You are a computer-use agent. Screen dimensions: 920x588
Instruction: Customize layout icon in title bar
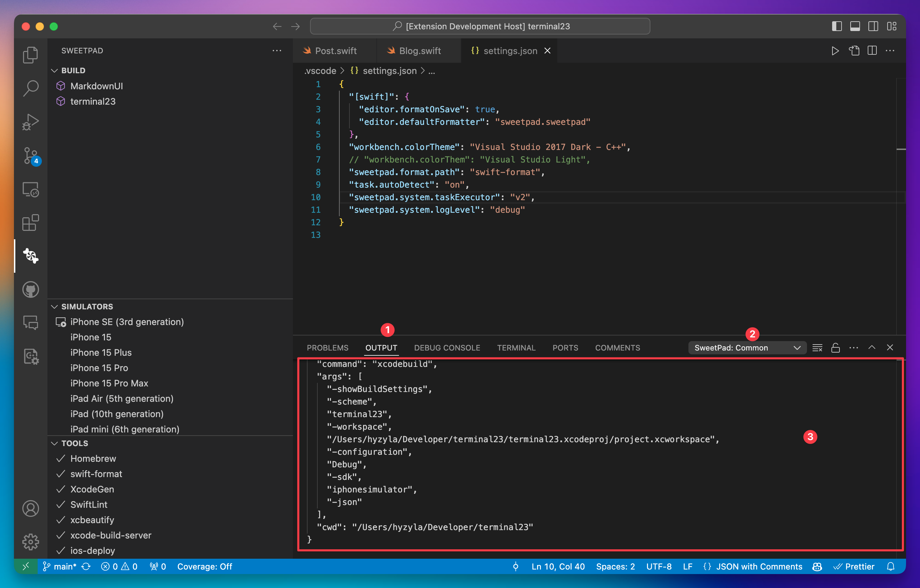892,27
